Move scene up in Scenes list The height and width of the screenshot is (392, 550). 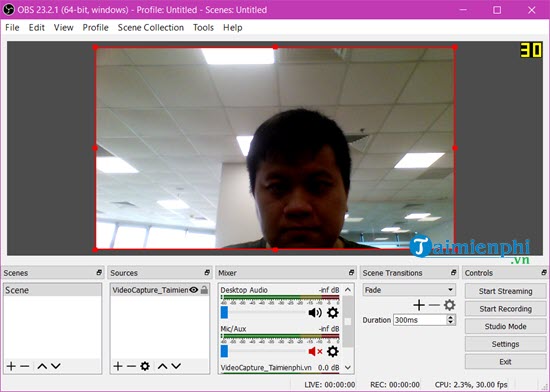(x=42, y=366)
